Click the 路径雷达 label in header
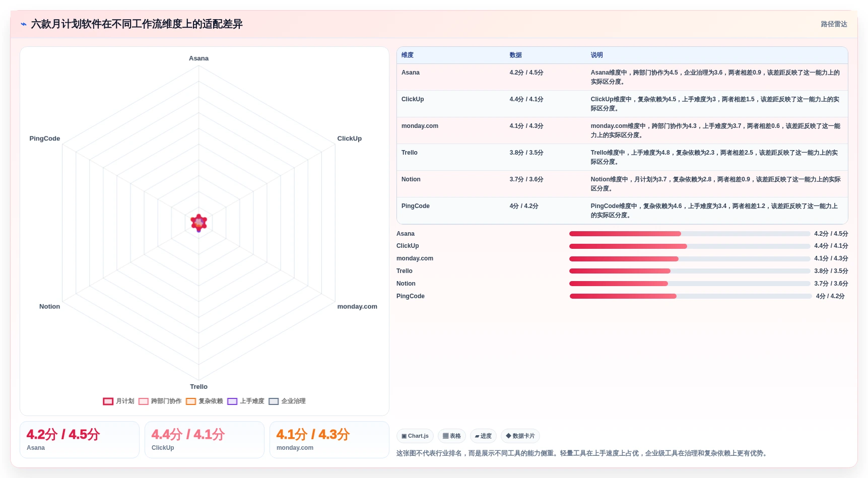 coord(834,24)
